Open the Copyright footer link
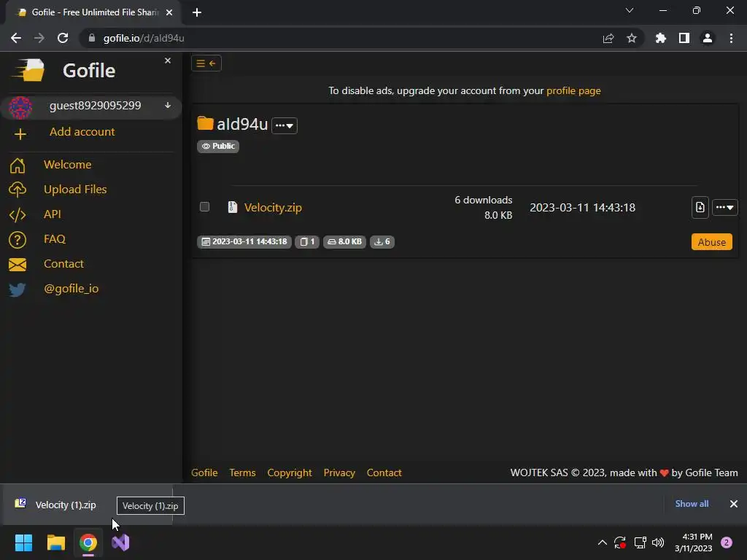The image size is (747, 560). (290, 472)
